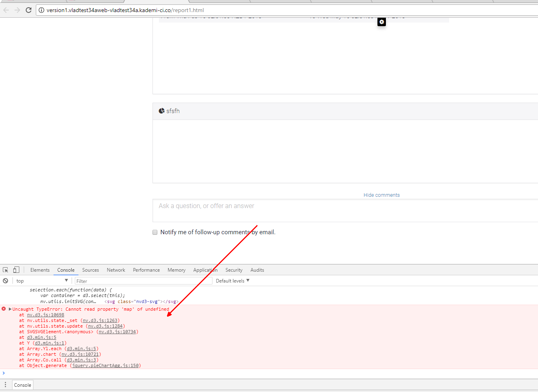Click the Notify me of follow-up comments label
538x392 pixels.
point(218,232)
